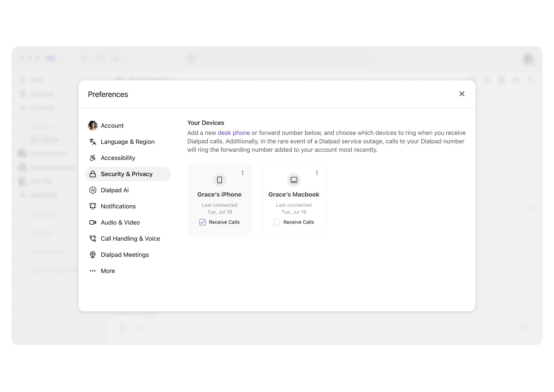The image size is (554, 392).
Task: Select the Security & Privacy lock icon
Action: point(93,174)
